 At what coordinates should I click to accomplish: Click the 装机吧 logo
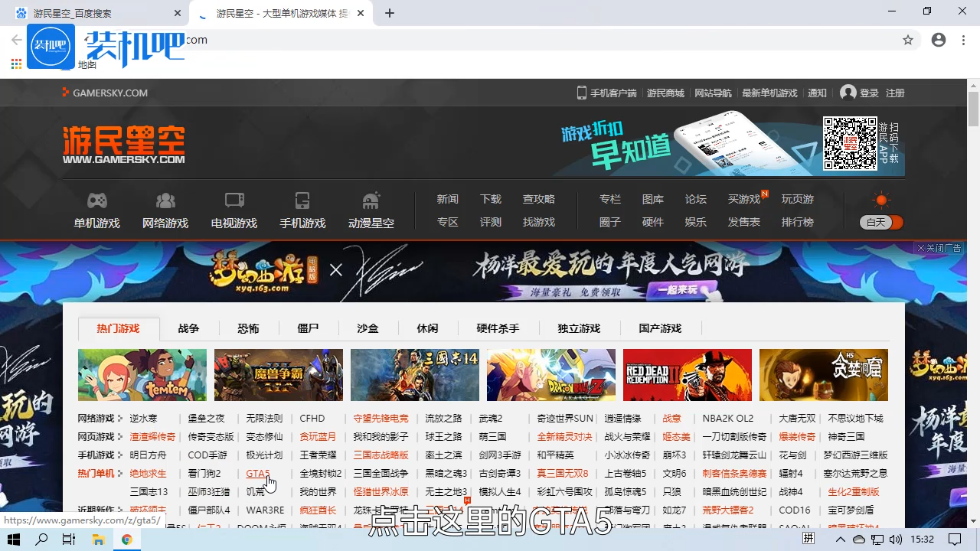point(51,47)
